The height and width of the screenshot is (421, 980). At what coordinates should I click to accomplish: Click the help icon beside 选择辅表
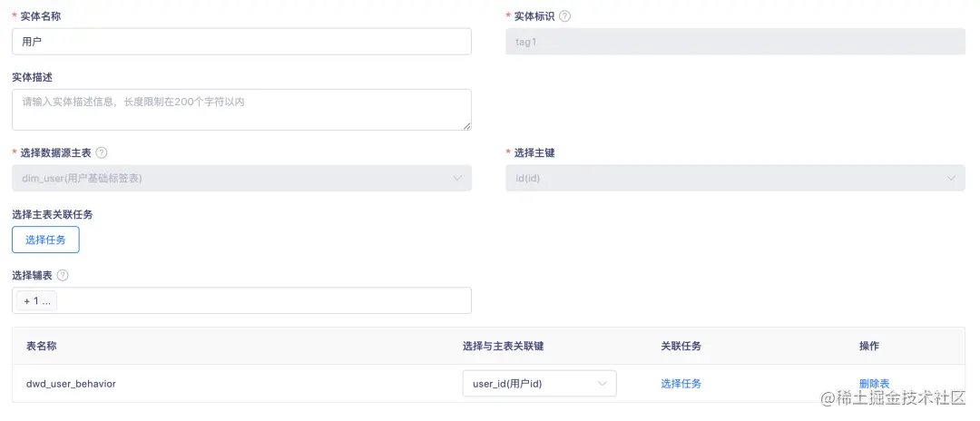tap(63, 276)
